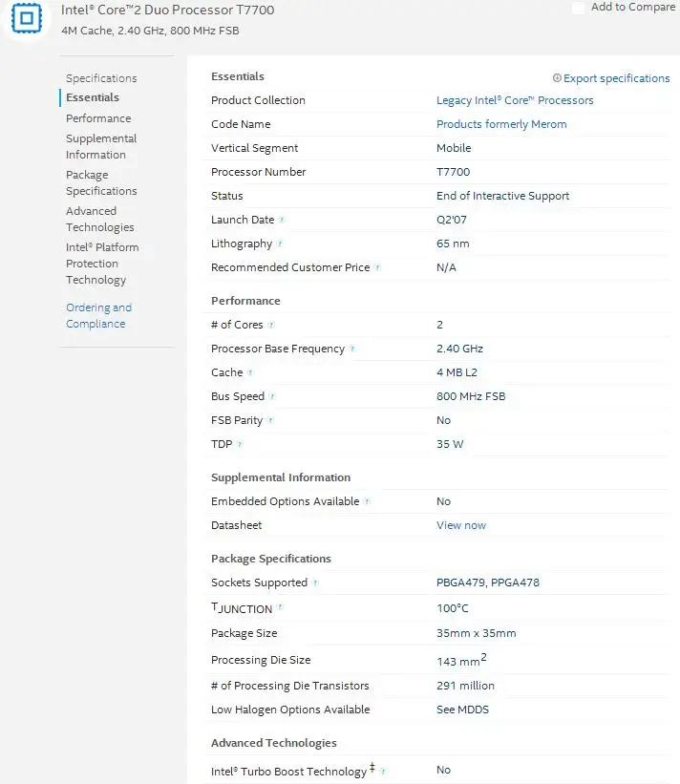Screen dimensions: 680x784
Task: Click the End of Interactive Support status
Action: (502, 196)
